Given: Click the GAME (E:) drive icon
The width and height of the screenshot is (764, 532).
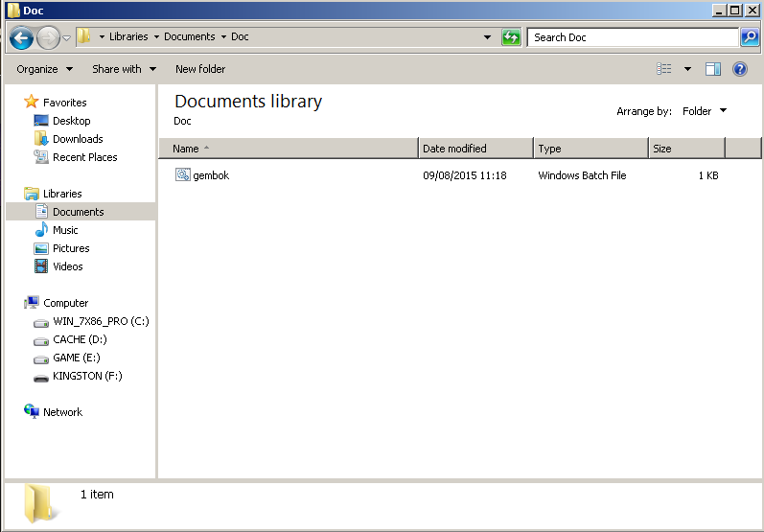Looking at the screenshot, I should click(x=41, y=359).
